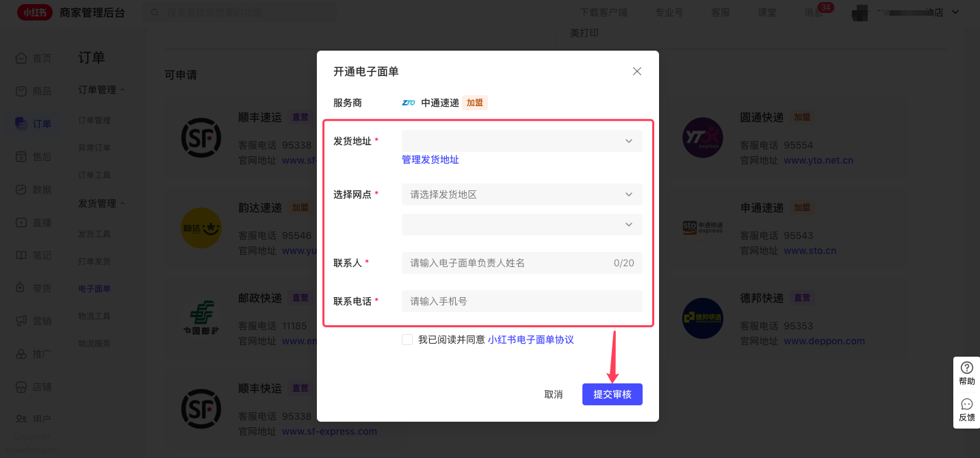Click the 提交审核 button
Image resolution: width=980 pixels, height=458 pixels.
click(x=612, y=394)
